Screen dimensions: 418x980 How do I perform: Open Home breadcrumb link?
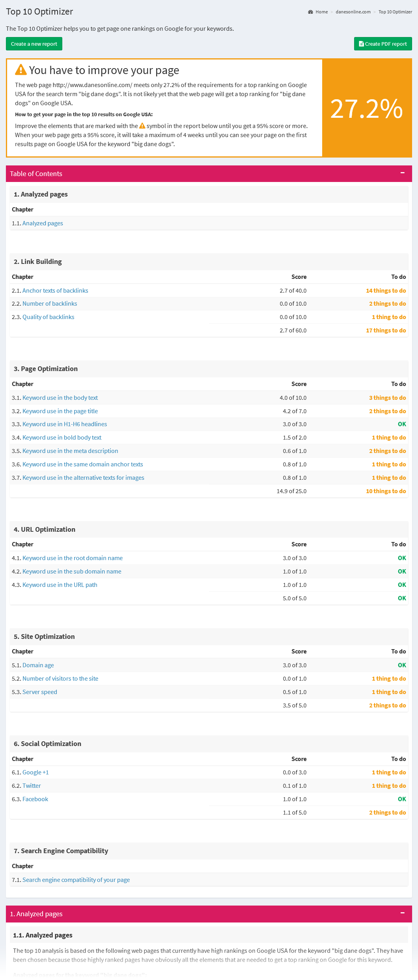322,12
